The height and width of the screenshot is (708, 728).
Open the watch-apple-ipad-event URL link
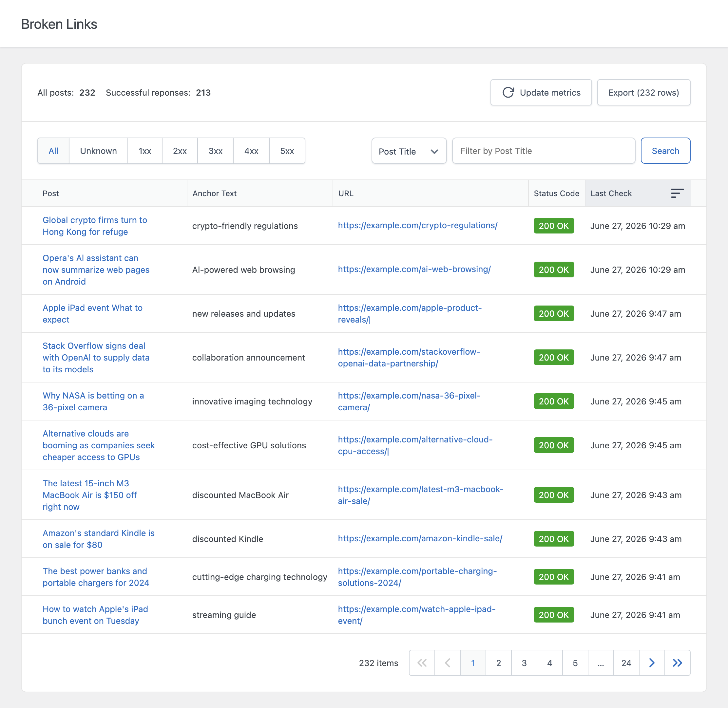pyautogui.click(x=417, y=615)
